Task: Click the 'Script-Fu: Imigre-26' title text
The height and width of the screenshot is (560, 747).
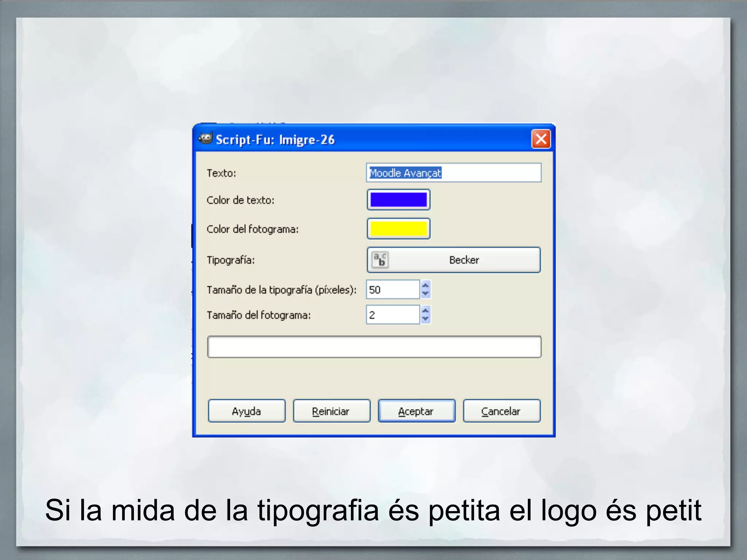Action: (275, 140)
